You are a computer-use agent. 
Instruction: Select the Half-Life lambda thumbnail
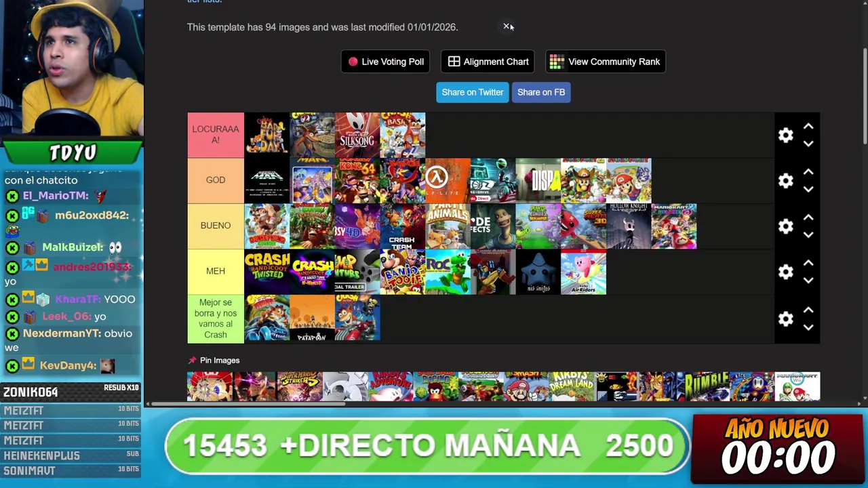click(448, 180)
